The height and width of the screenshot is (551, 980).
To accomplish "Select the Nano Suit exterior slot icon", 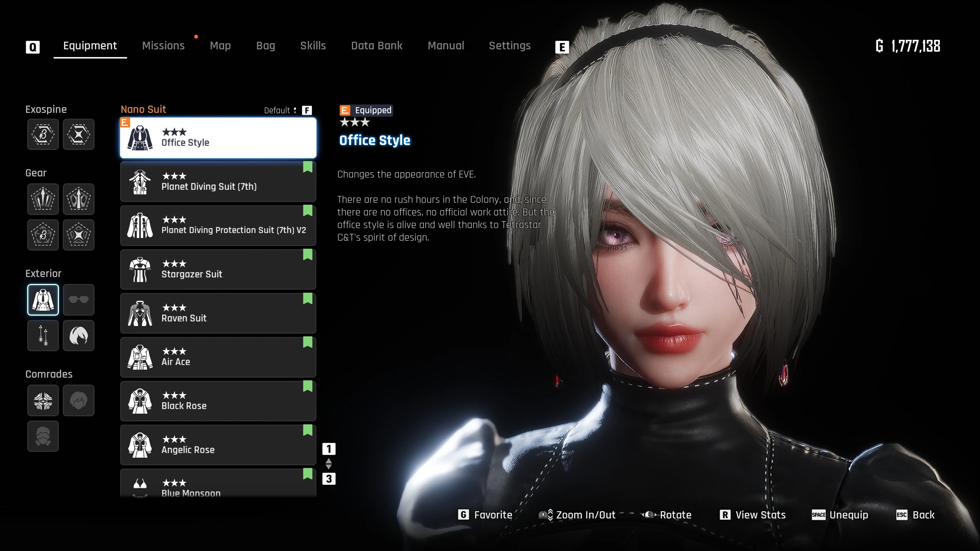I will pyautogui.click(x=43, y=300).
